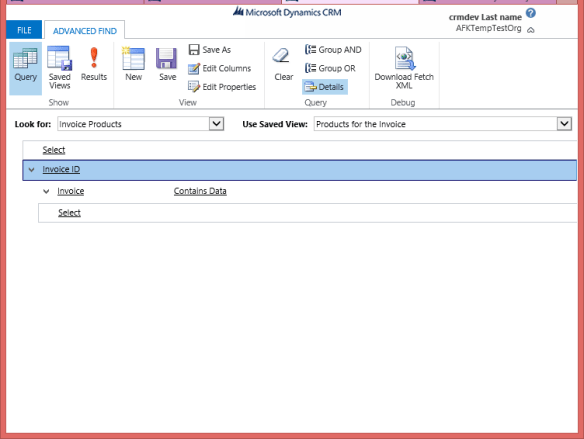Click the crmdev Last name user label
The image size is (584, 439).
pyautogui.click(x=485, y=17)
